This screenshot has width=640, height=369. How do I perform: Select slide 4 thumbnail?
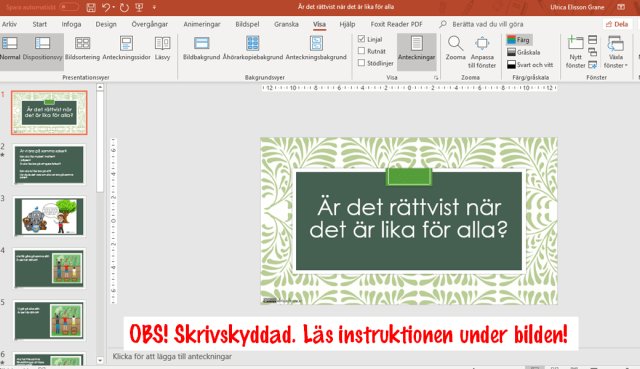[x=49, y=269]
